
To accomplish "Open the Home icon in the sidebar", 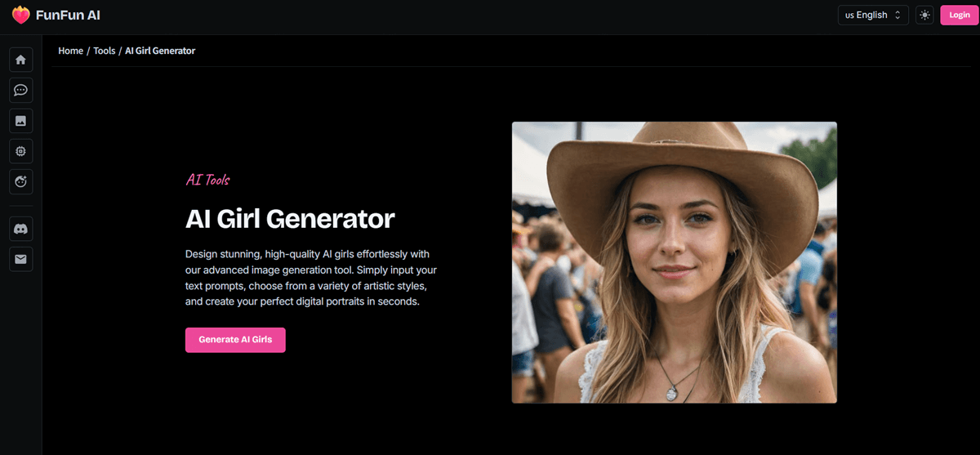I will [x=21, y=60].
